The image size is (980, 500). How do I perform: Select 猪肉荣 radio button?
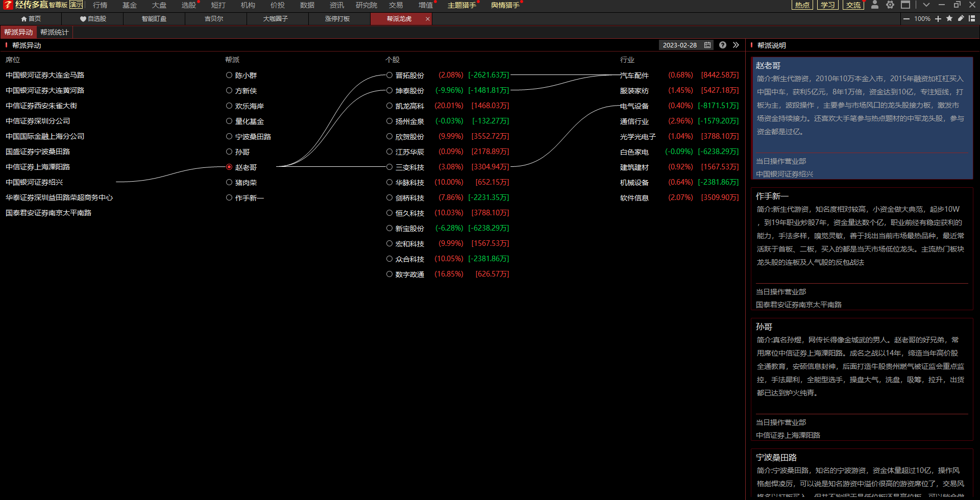tap(229, 182)
